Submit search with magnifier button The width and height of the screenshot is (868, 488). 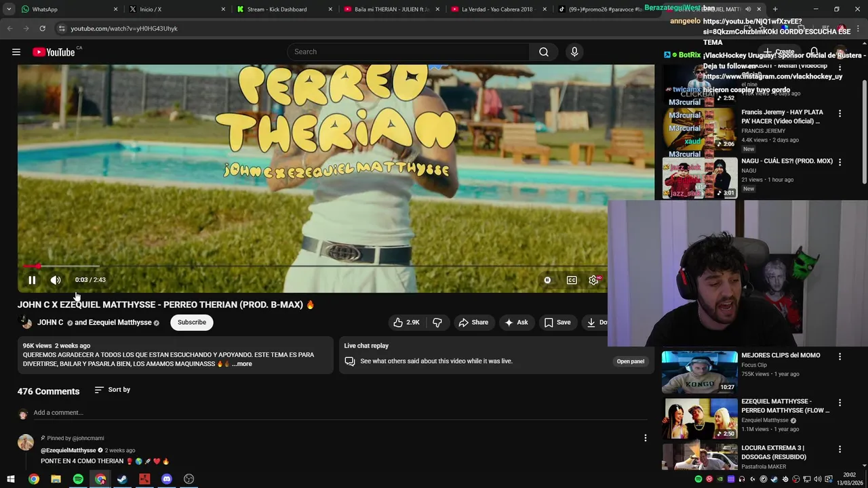(x=544, y=52)
